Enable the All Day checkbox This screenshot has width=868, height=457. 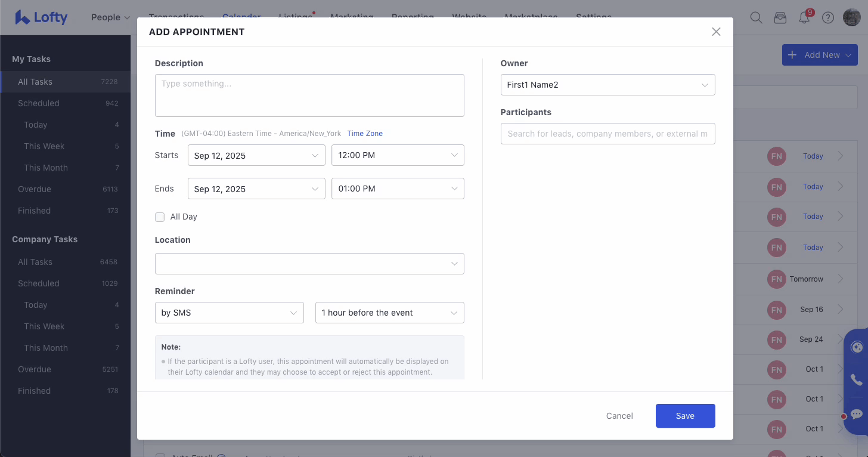[160, 217]
